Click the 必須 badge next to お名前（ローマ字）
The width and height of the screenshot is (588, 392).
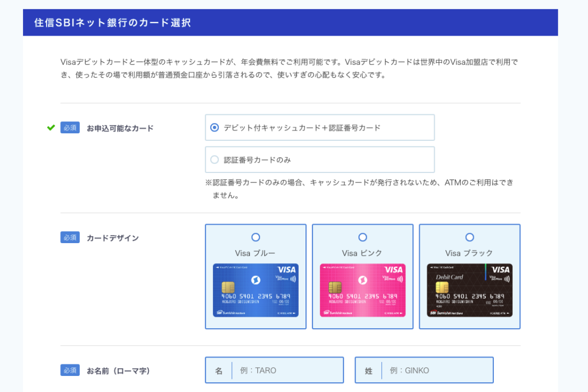click(70, 370)
